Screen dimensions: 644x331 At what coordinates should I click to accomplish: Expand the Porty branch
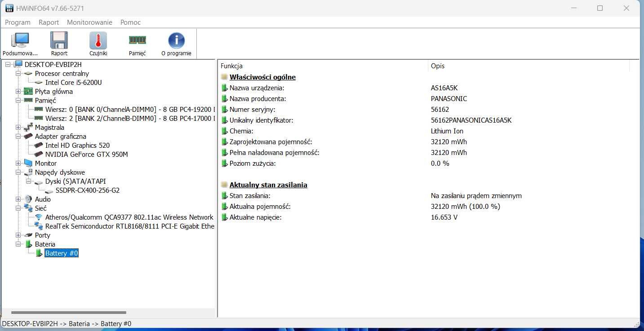click(18, 235)
